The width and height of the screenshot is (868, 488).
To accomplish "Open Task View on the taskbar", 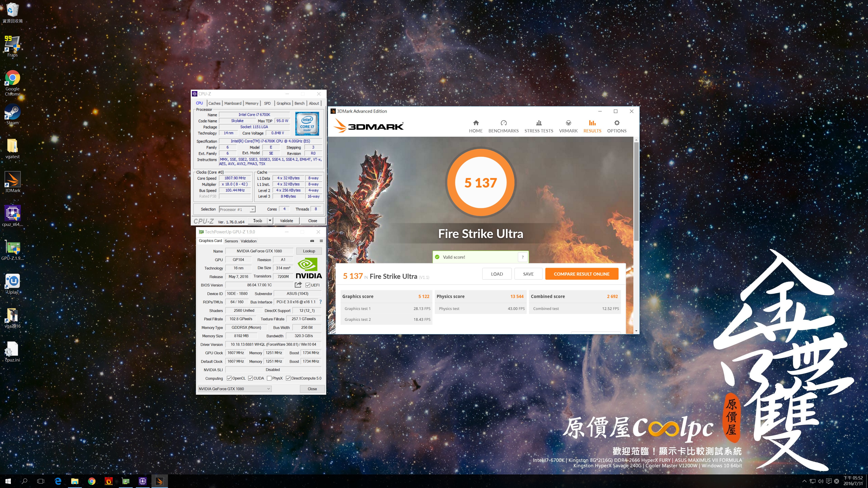I will pos(40,481).
